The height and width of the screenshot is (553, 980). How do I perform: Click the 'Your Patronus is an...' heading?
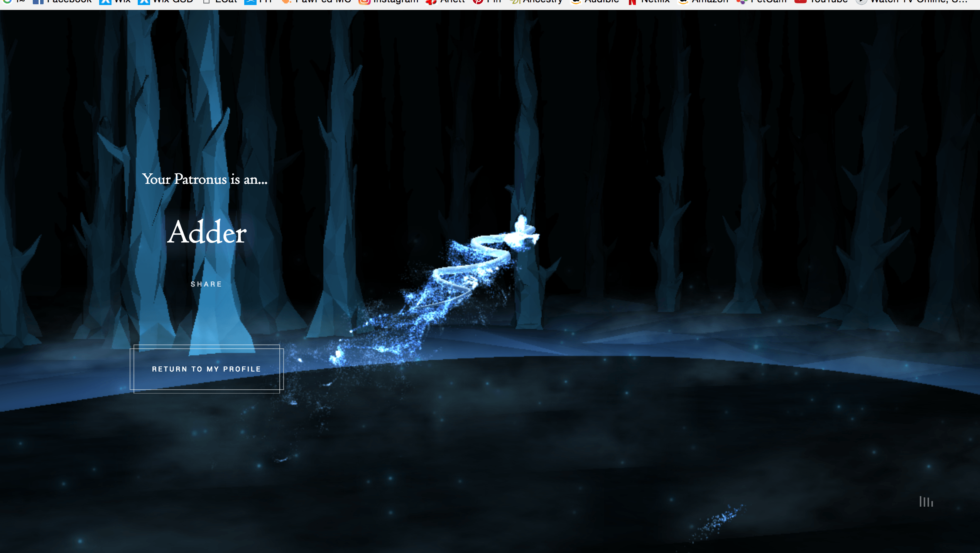click(205, 179)
